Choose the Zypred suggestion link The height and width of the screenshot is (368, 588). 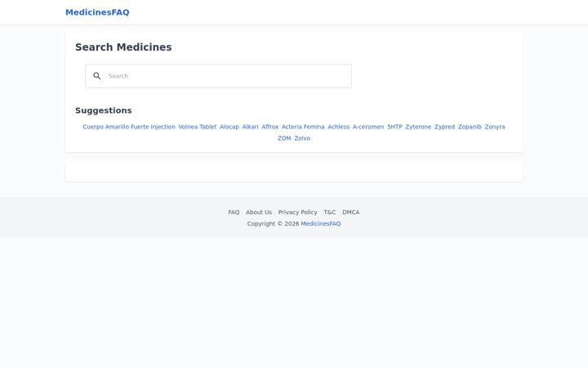pyautogui.click(x=445, y=127)
